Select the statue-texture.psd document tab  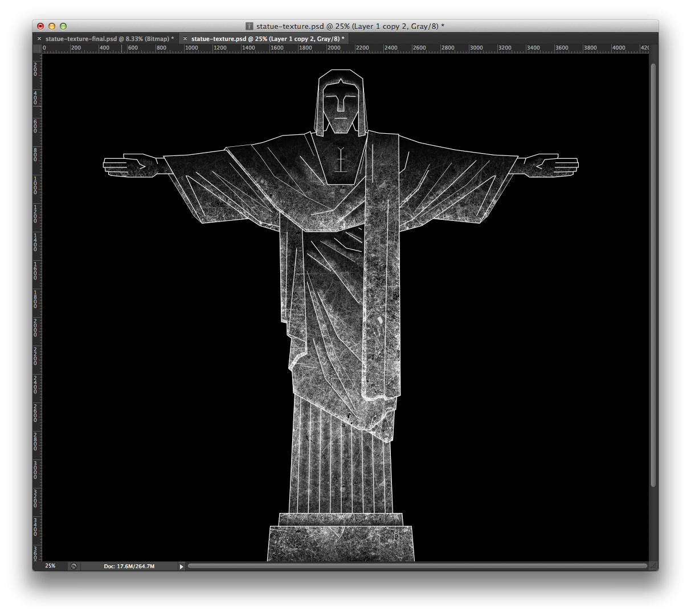coord(268,39)
